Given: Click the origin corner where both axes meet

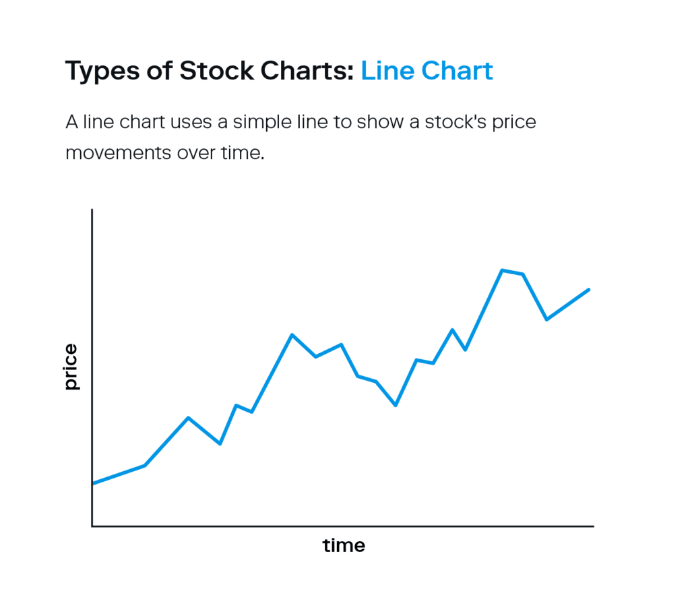Looking at the screenshot, I should pos(92,526).
